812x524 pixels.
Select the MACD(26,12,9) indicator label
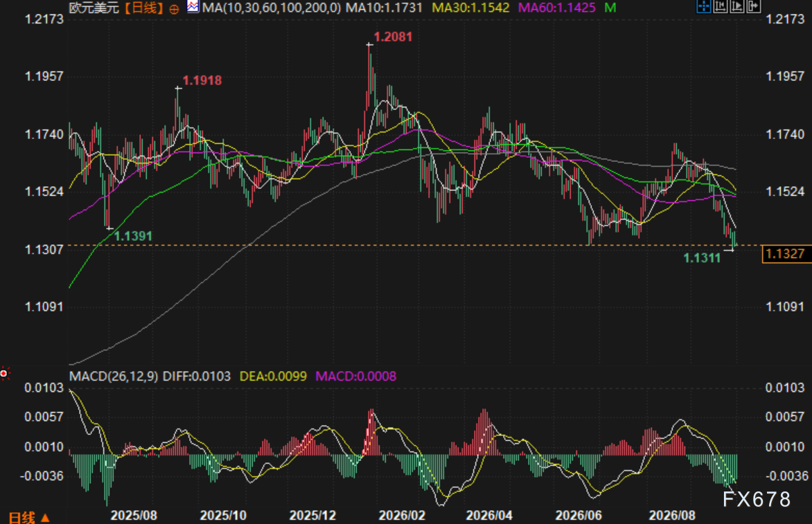coord(114,376)
